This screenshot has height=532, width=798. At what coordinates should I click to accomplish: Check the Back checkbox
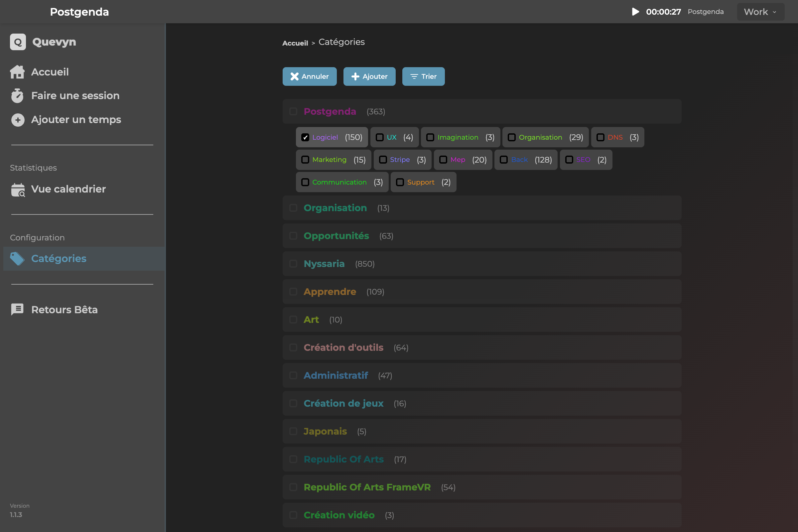504,160
